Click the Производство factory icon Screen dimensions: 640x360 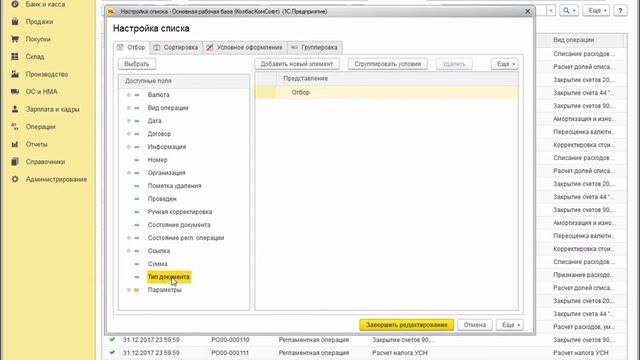(x=15, y=74)
